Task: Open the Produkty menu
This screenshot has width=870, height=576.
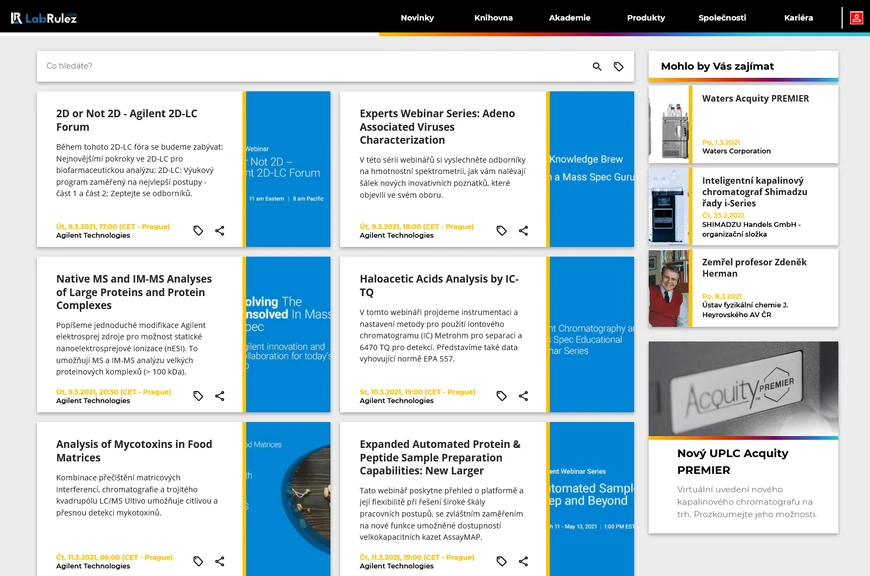Action: [x=646, y=18]
